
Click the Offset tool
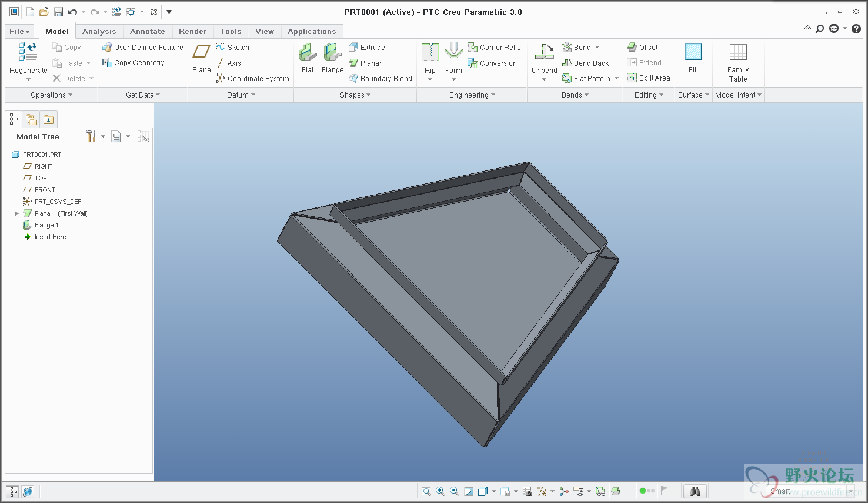tap(643, 47)
